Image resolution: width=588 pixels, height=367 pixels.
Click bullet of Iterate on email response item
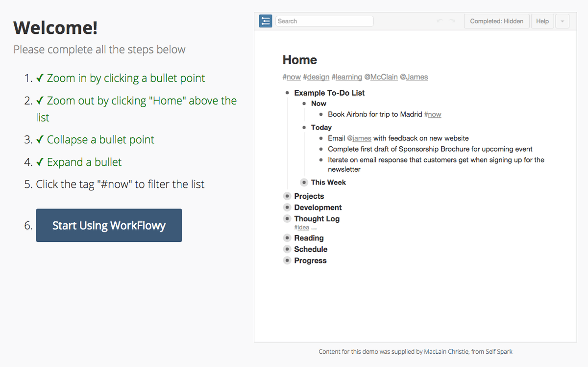click(x=321, y=160)
